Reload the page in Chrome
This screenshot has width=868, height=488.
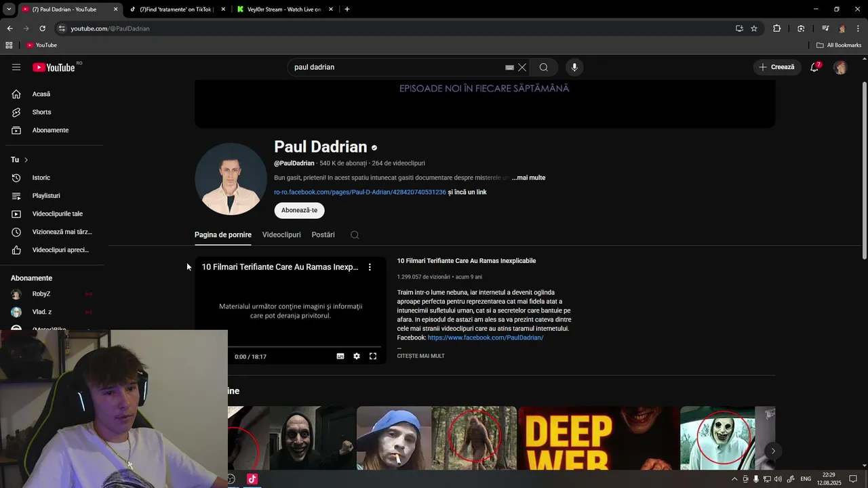42,28
